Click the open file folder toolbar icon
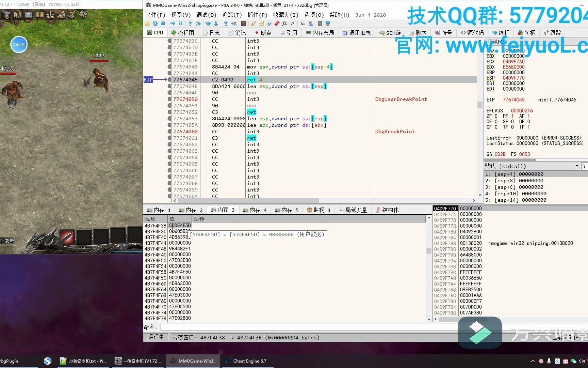The image size is (588, 368). [x=147, y=24]
